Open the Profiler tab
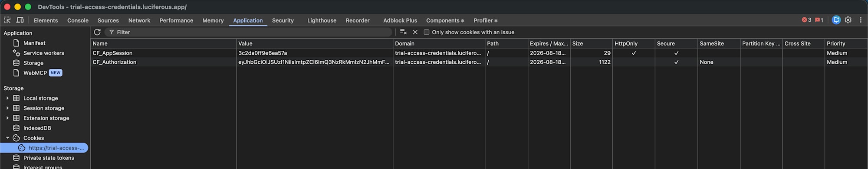This screenshot has width=868, height=169. point(486,20)
